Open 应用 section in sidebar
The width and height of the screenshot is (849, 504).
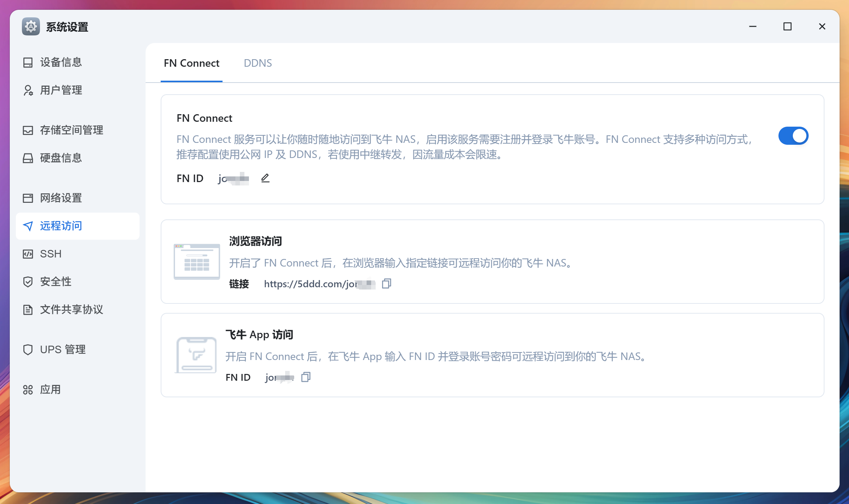click(50, 389)
